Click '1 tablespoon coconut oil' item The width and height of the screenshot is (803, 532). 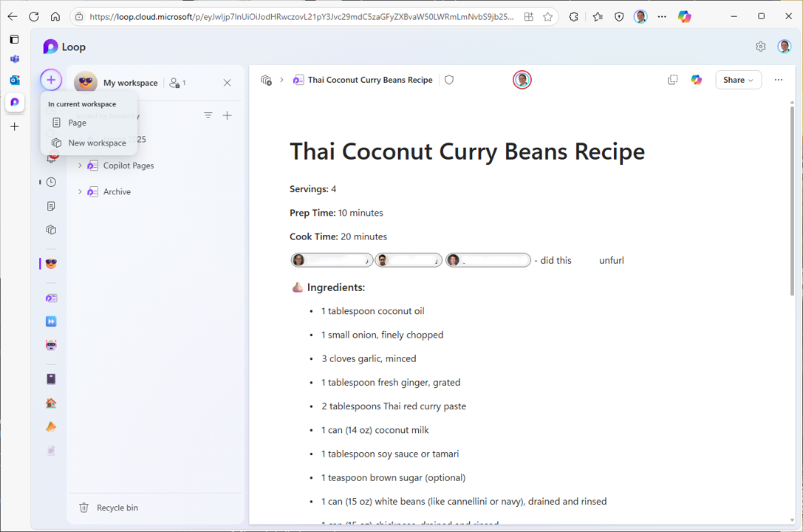click(x=373, y=311)
